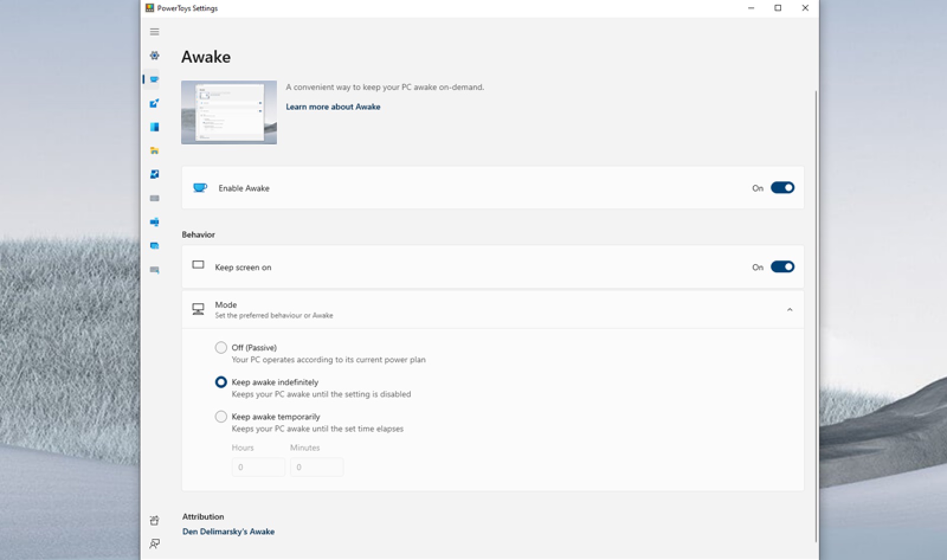
Task: Open the hamburger navigation menu
Action: pyautogui.click(x=154, y=32)
